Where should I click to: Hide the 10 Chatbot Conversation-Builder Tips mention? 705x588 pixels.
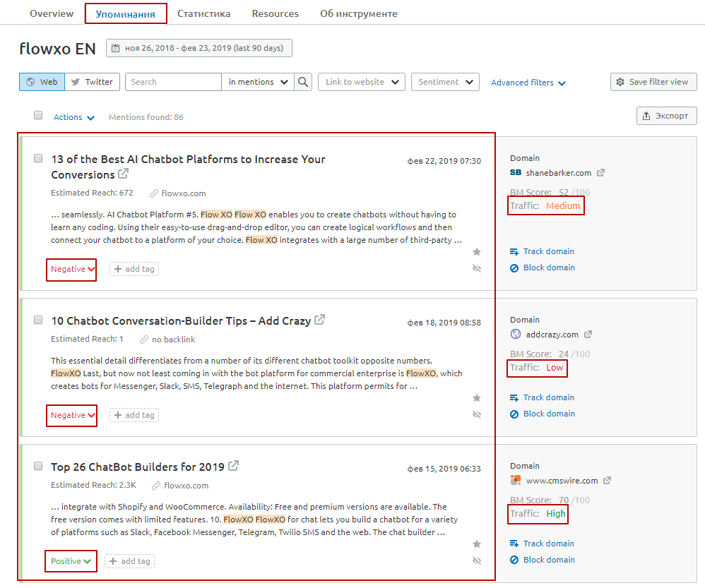(x=477, y=414)
